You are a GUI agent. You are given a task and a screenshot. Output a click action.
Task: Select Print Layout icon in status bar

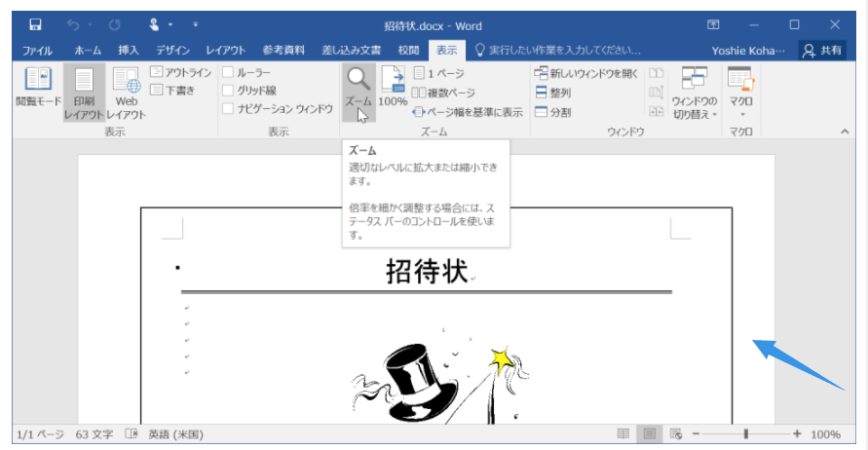(x=650, y=434)
